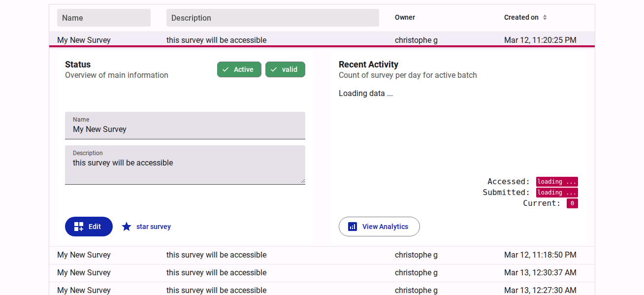Click My New Survey name in the Mar 13, 12:27:30 AM row
The height and width of the screenshot is (295, 644).
[x=84, y=290]
